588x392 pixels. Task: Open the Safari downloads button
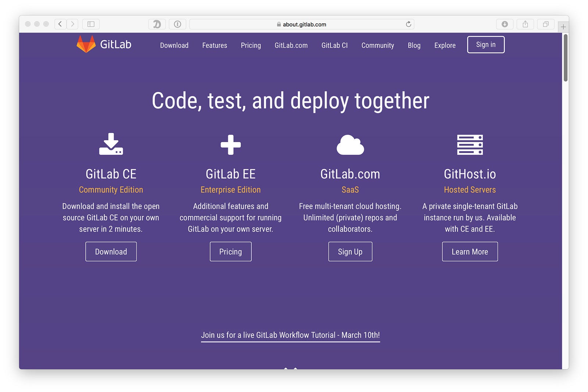[505, 24]
